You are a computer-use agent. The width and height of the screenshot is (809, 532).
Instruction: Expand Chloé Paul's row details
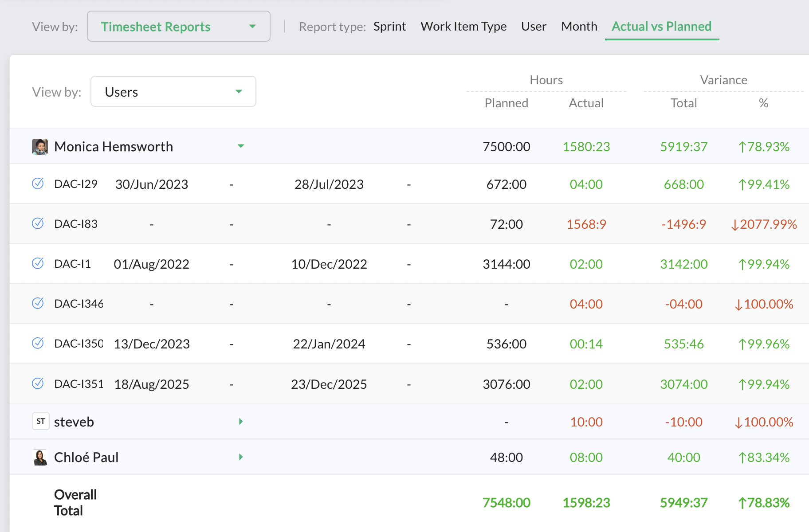241,457
